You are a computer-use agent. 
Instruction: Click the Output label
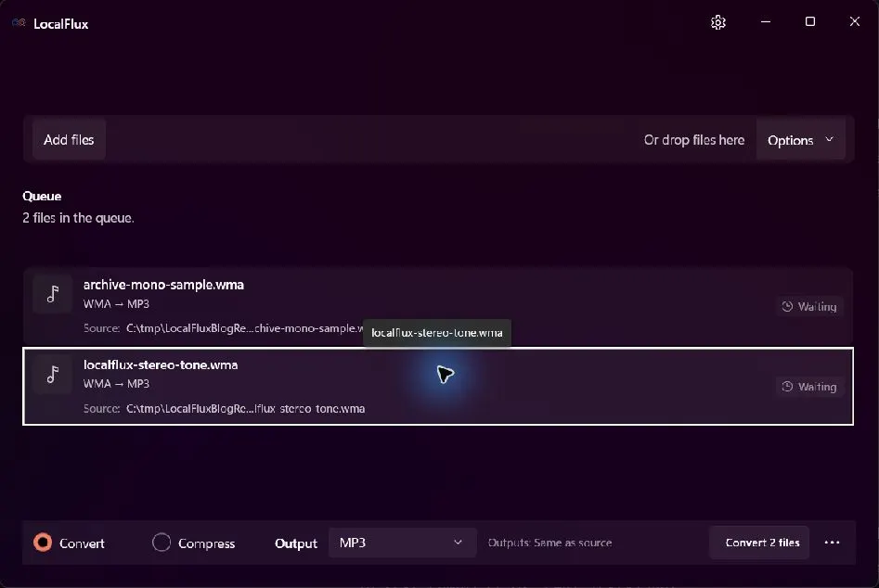[296, 543]
